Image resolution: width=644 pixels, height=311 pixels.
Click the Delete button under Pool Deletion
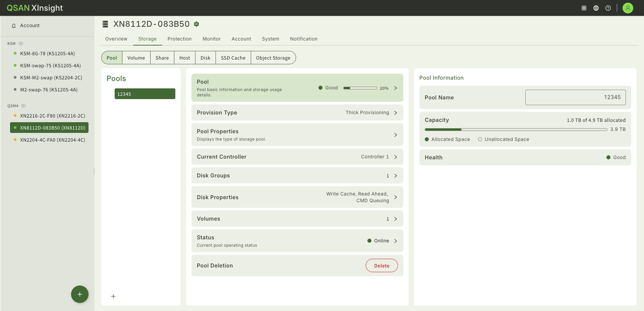click(x=382, y=265)
